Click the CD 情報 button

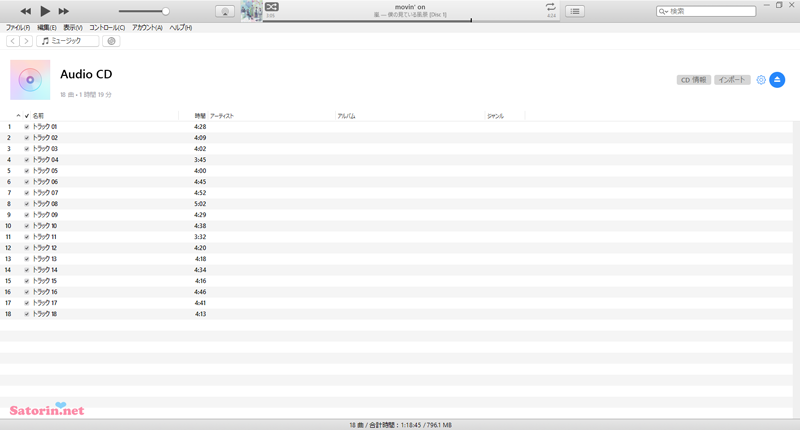pyautogui.click(x=693, y=80)
